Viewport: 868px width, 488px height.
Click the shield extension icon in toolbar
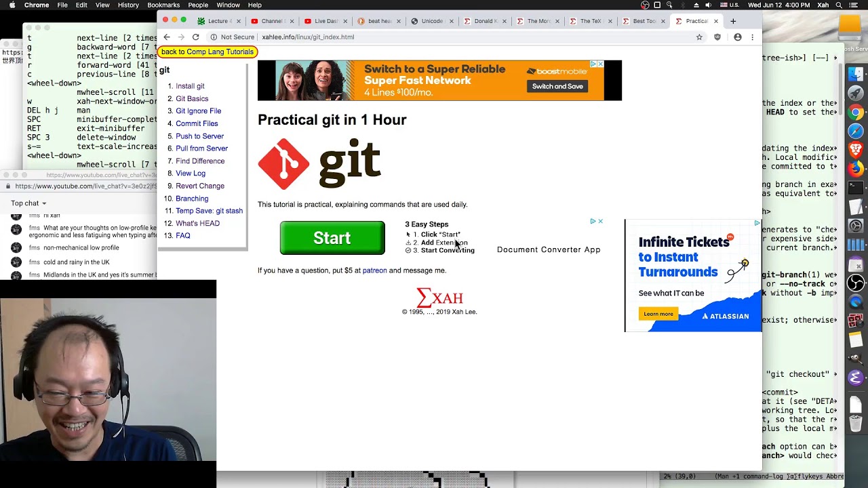[x=717, y=37]
